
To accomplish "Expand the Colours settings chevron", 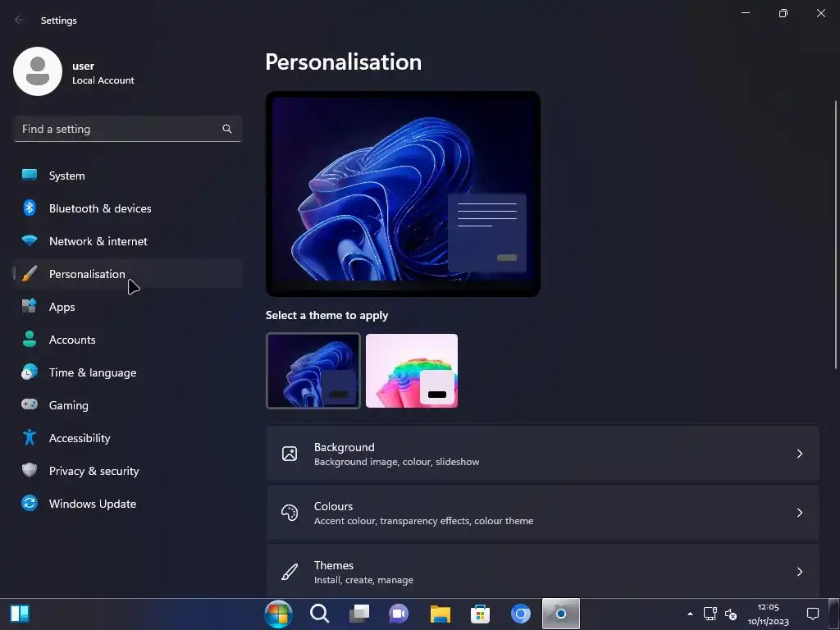I will [x=799, y=513].
